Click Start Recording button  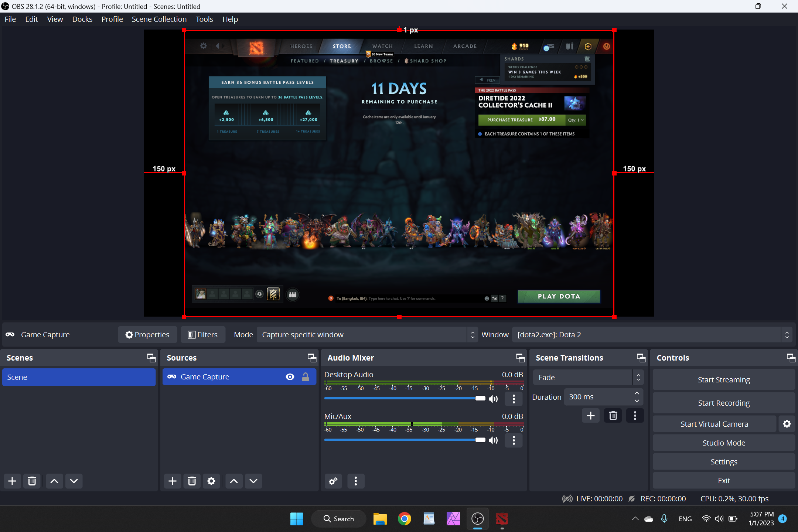click(x=724, y=403)
